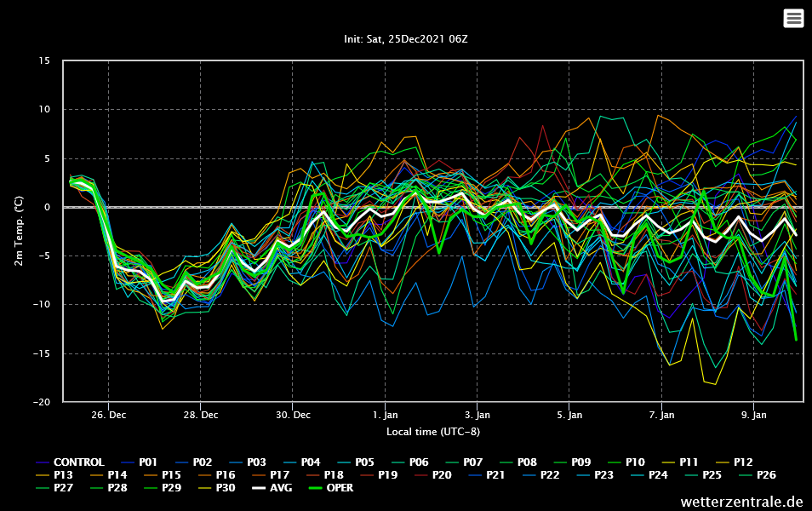Hide the P19 ensemble member
The image size is (812, 511).
[x=387, y=475]
